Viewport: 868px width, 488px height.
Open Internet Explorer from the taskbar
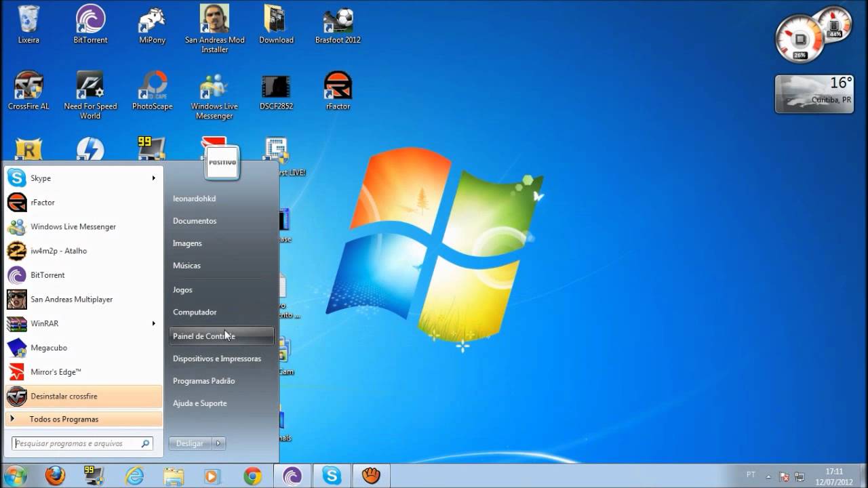(134, 476)
